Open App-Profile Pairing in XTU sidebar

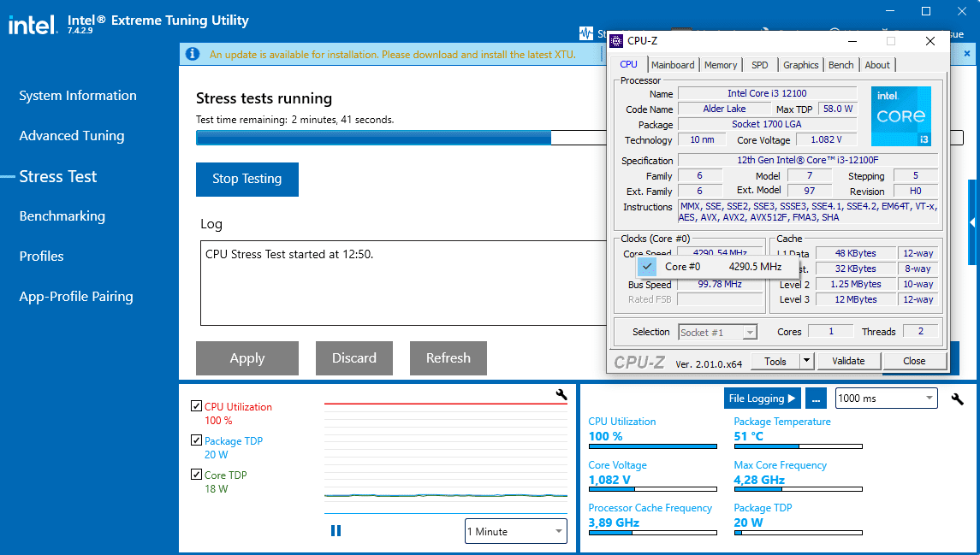click(76, 297)
